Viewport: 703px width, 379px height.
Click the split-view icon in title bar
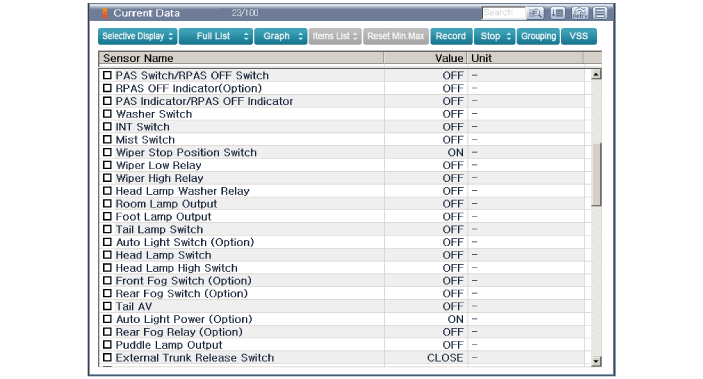coord(600,13)
